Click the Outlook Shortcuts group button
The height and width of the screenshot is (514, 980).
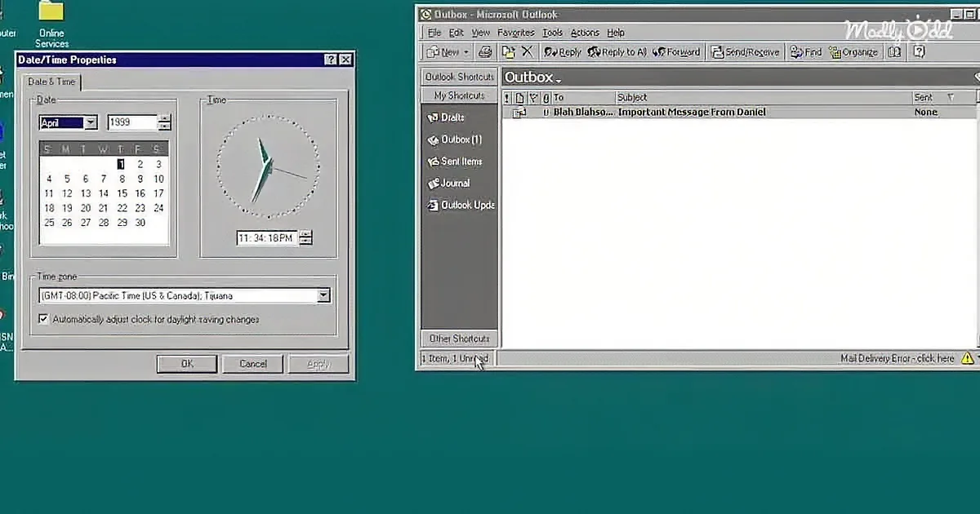(x=459, y=77)
